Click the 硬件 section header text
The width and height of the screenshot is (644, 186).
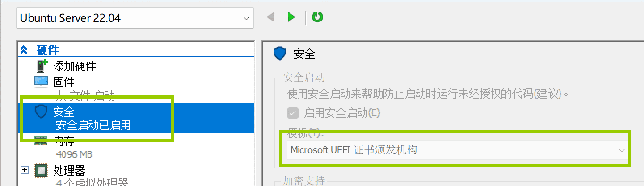pyautogui.click(x=48, y=50)
